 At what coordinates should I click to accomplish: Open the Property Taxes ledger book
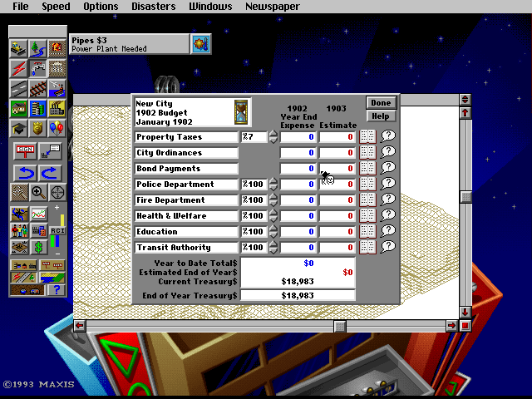(367, 136)
